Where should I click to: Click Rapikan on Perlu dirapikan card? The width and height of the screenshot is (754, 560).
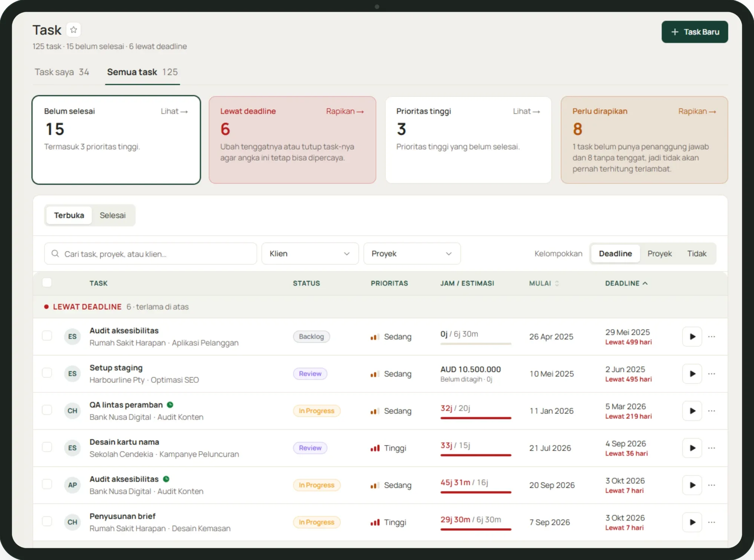tap(697, 111)
